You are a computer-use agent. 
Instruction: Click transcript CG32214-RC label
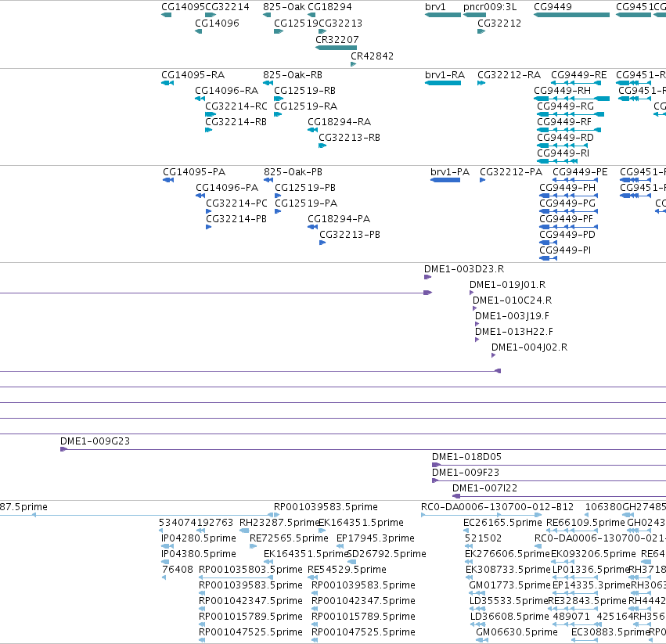(236, 106)
